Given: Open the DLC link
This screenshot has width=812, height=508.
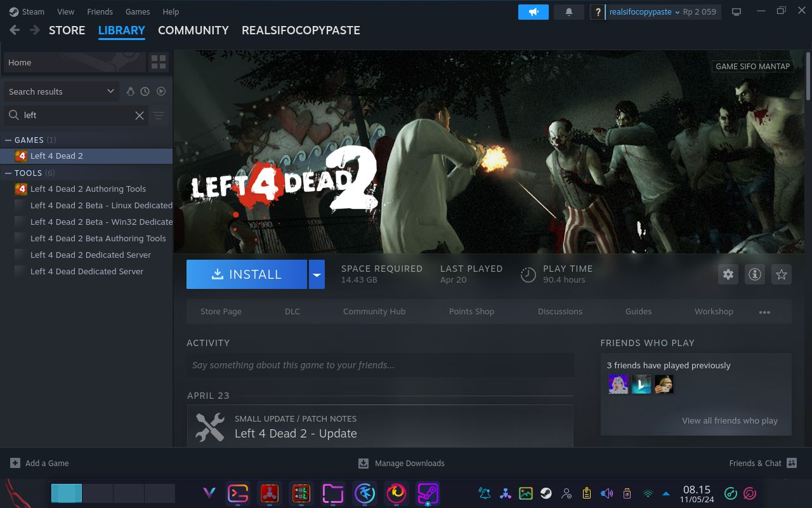Looking at the screenshot, I should click(292, 311).
